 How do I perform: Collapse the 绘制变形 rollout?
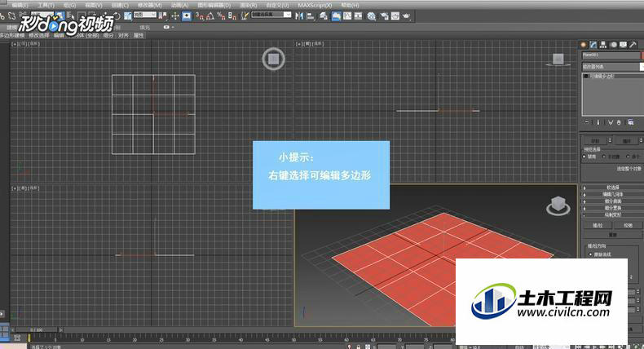613,214
